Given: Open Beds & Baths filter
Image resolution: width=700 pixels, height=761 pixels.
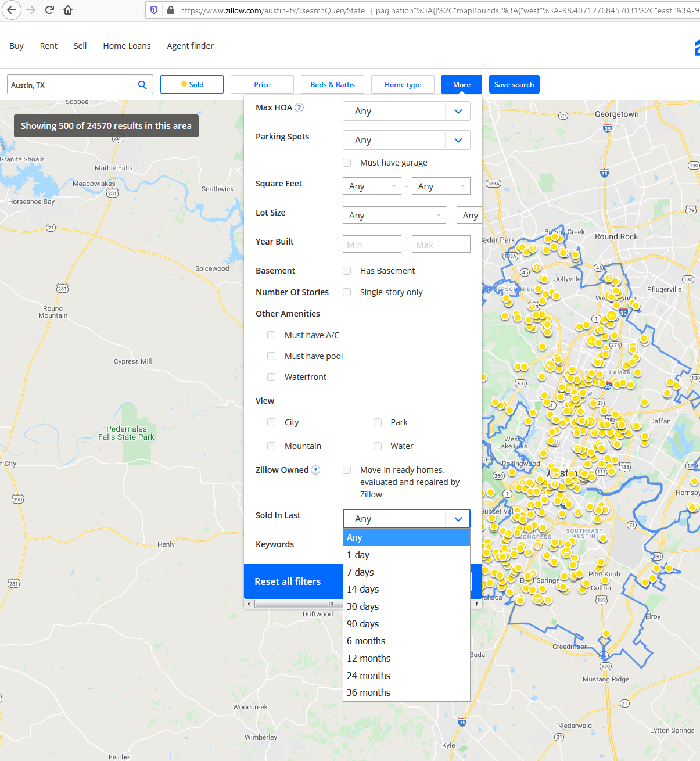Looking at the screenshot, I should click(332, 84).
